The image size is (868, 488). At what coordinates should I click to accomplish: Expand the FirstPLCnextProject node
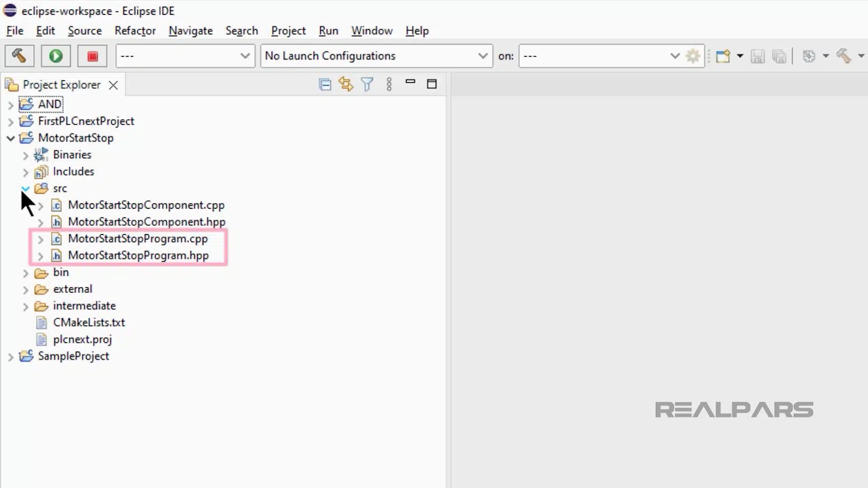click(x=10, y=122)
